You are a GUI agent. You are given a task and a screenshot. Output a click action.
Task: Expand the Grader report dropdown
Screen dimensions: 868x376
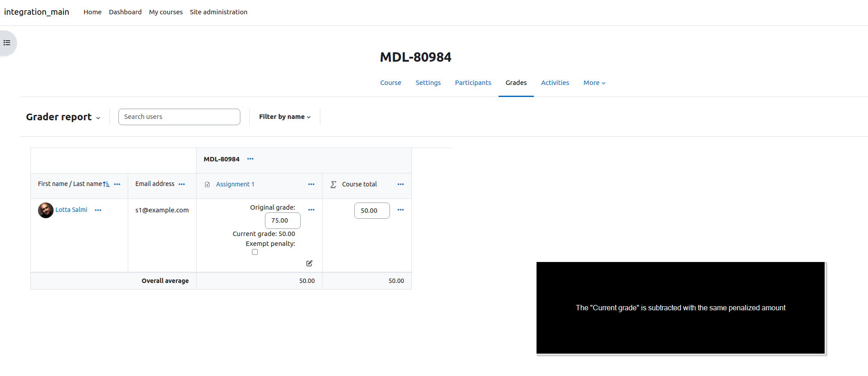click(x=63, y=117)
